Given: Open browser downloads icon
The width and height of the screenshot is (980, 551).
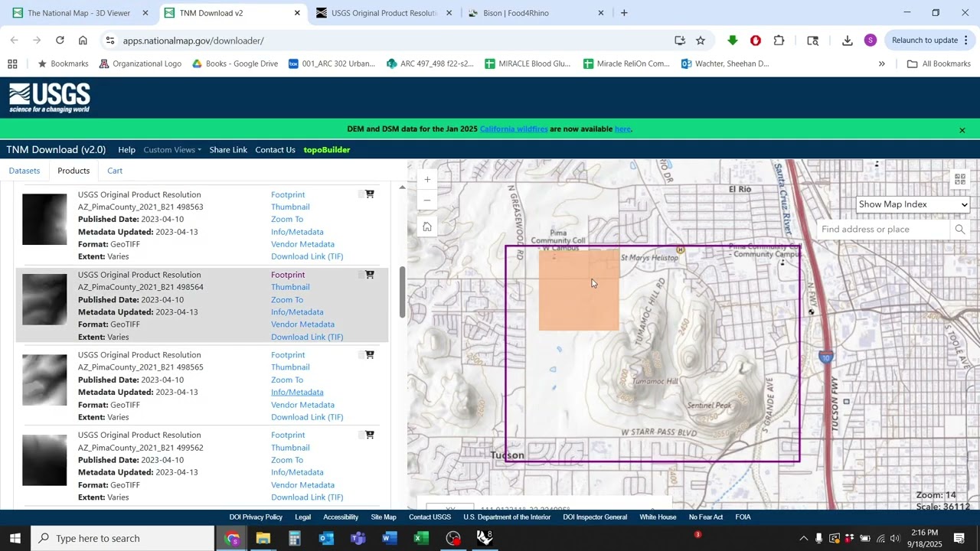Looking at the screenshot, I should [847, 41].
